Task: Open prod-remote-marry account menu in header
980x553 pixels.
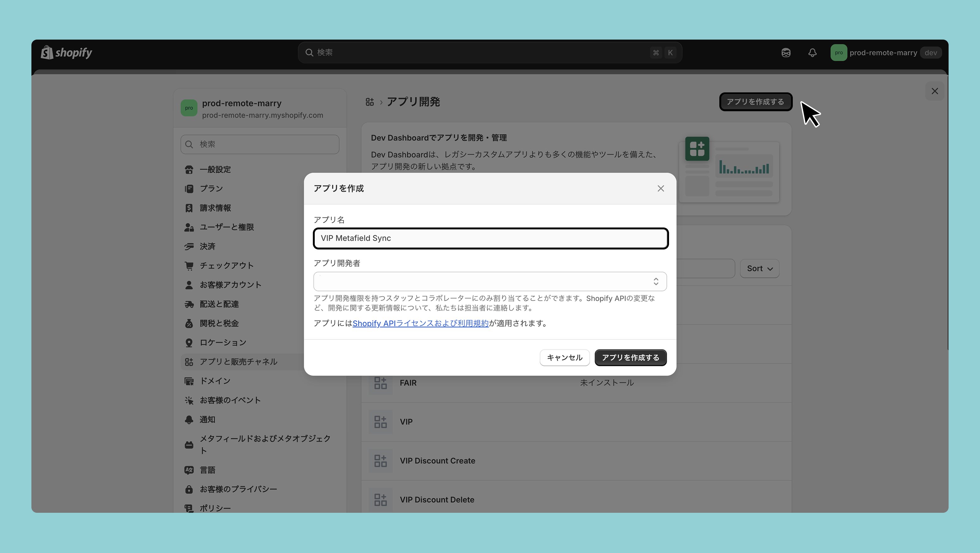Action: coord(883,52)
